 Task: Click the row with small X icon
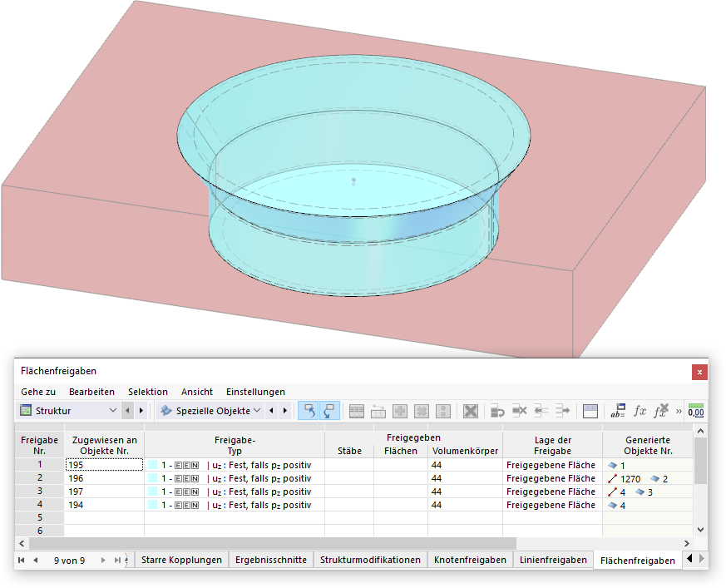pos(520,411)
